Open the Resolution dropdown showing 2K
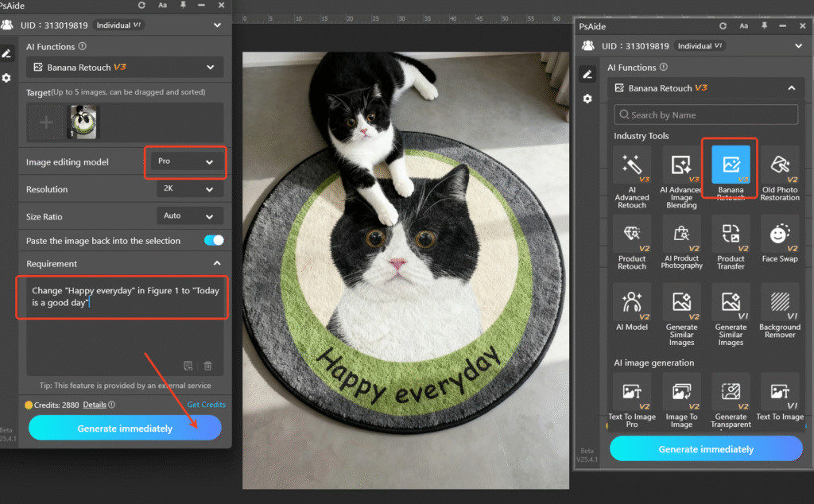The image size is (814, 504). click(189, 190)
